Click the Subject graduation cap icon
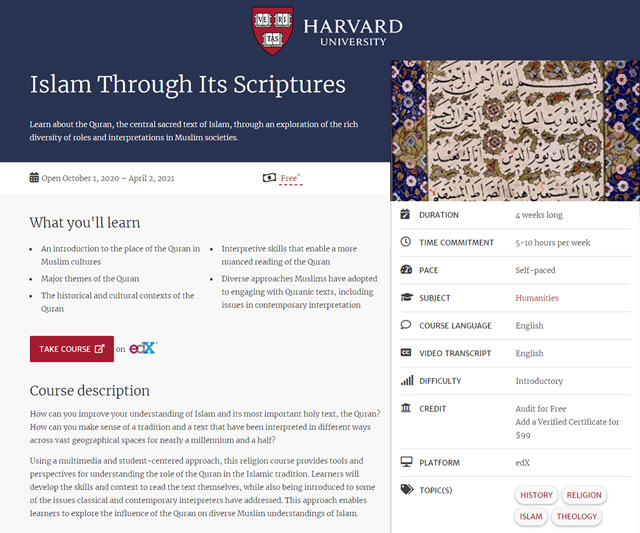The width and height of the screenshot is (640, 533). tap(406, 298)
